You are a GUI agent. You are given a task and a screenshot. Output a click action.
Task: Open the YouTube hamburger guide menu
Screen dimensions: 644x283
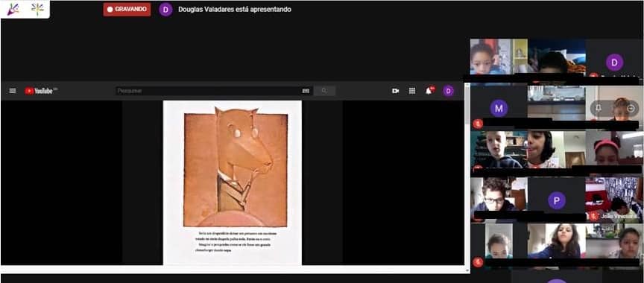13,91
